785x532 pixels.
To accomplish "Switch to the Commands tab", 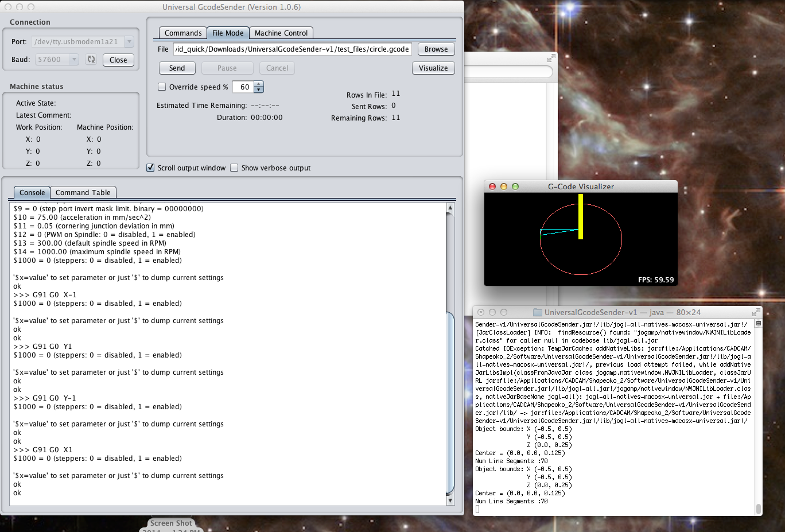I will (x=183, y=33).
